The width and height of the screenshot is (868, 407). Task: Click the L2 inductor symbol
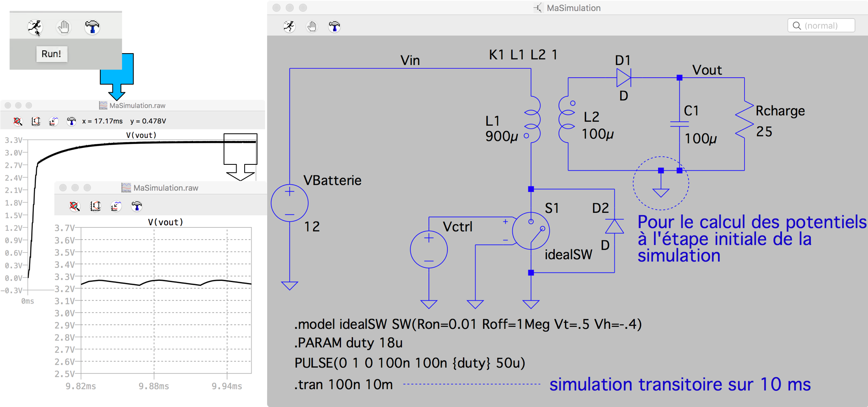[567, 119]
